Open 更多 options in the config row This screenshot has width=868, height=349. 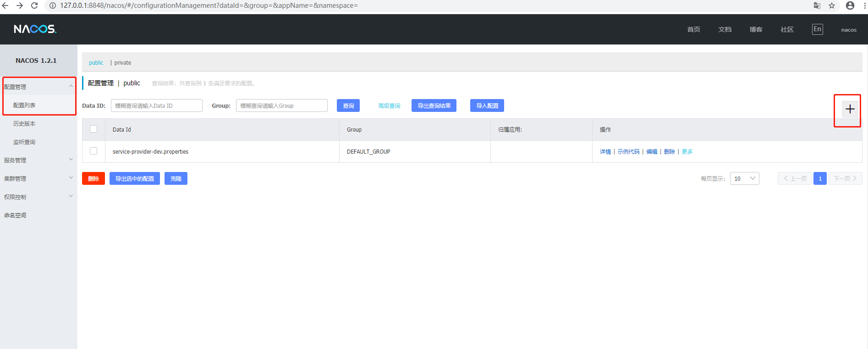(687, 152)
